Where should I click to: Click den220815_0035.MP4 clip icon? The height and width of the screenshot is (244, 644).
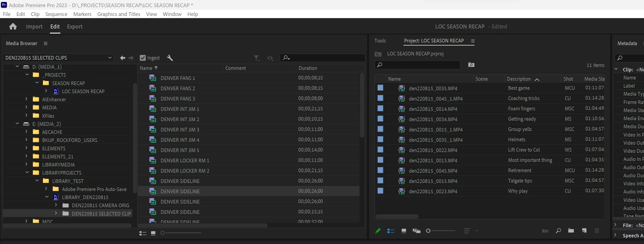click(401, 88)
